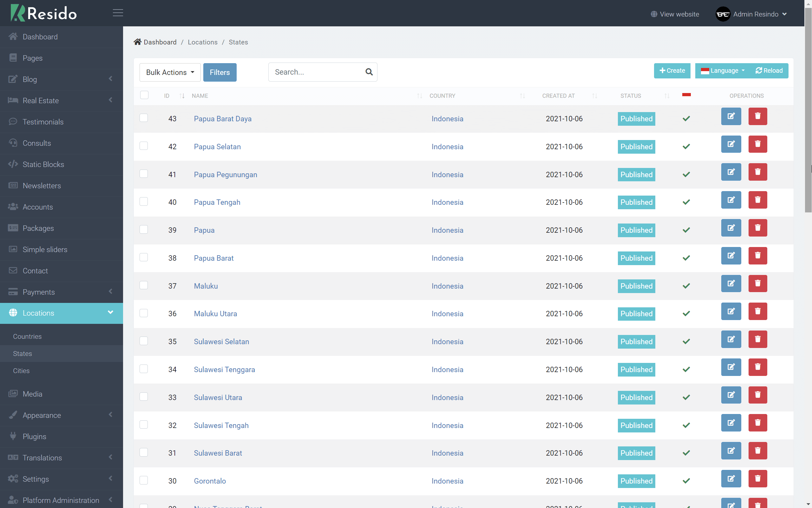Open the View website link
The image size is (812, 508).
[675, 14]
